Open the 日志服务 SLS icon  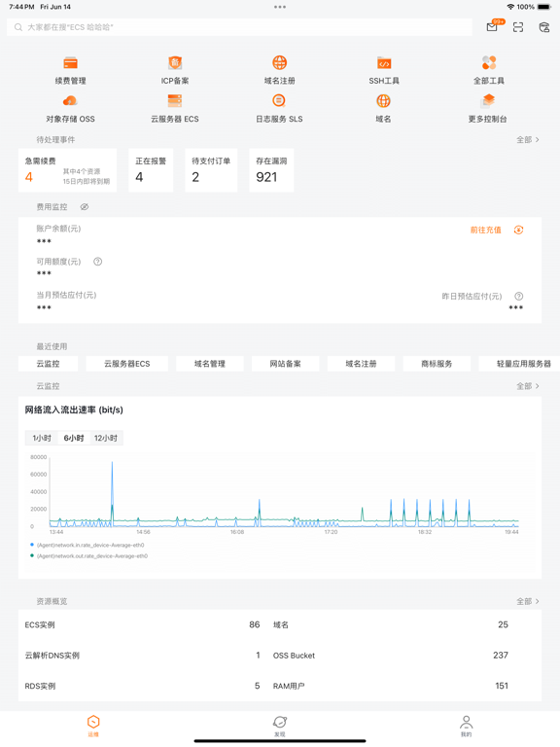pos(279,101)
